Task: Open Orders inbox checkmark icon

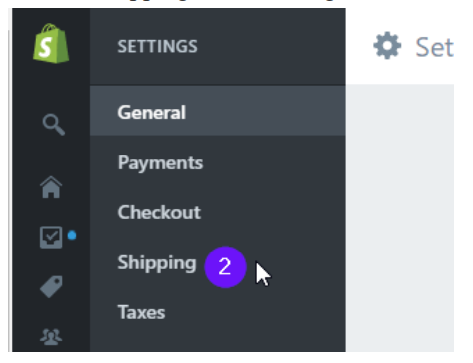Action: pos(51,237)
